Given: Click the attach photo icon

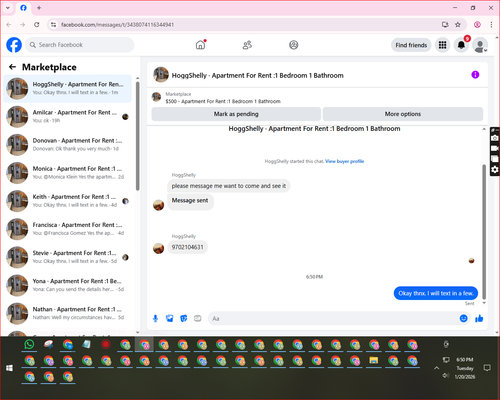Looking at the screenshot, I should pyautogui.click(x=170, y=319).
